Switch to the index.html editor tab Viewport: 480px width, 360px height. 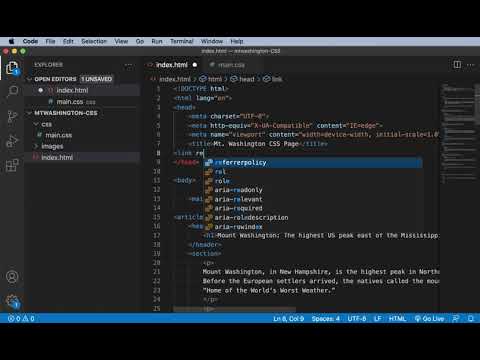(x=172, y=65)
